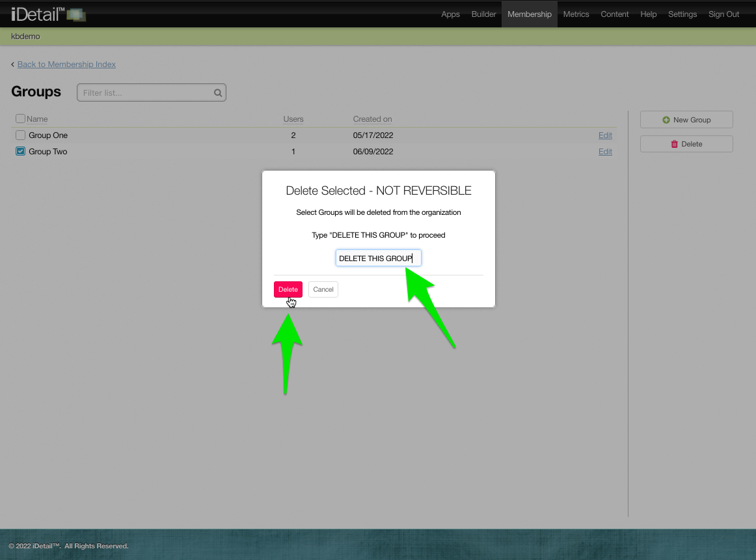Click the iDetail logo
756x560 pixels.
[x=48, y=14]
